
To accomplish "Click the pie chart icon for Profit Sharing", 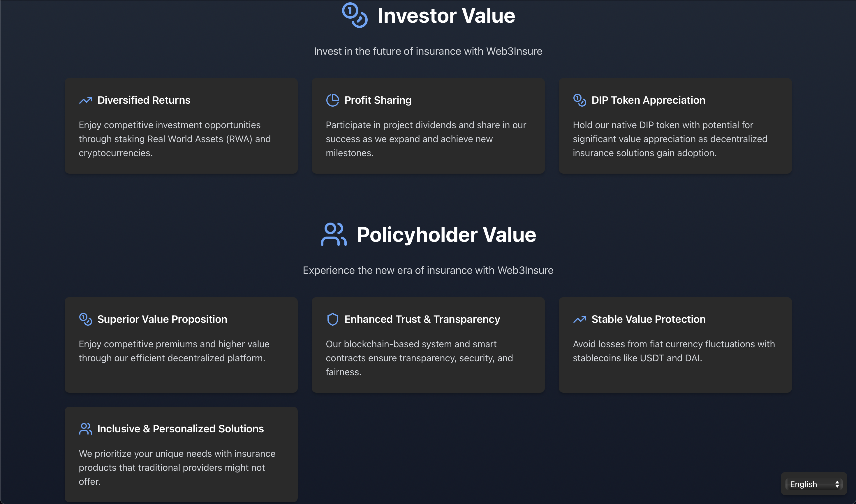I will coord(332,100).
